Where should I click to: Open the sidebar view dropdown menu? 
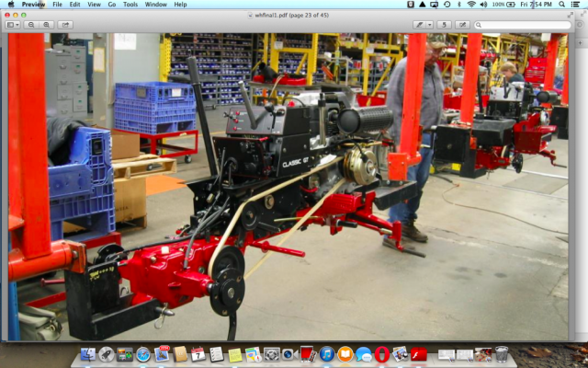tap(13, 25)
